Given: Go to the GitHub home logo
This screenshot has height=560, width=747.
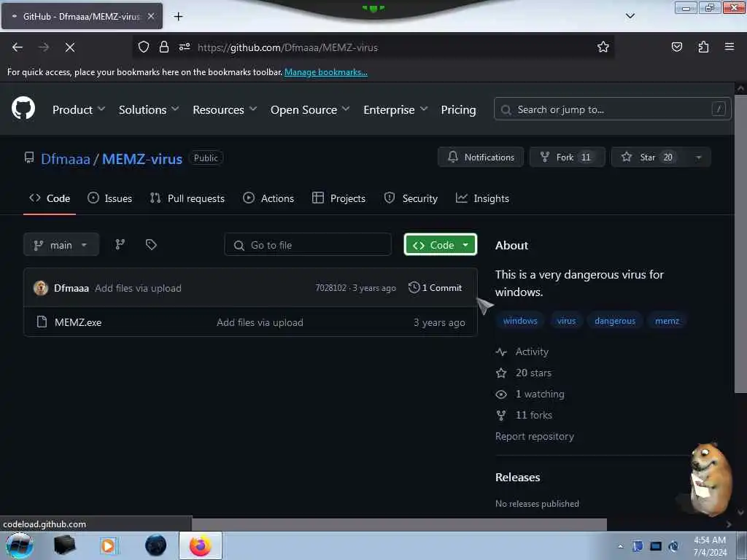Looking at the screenshot, I should click(x=23, y=108).
